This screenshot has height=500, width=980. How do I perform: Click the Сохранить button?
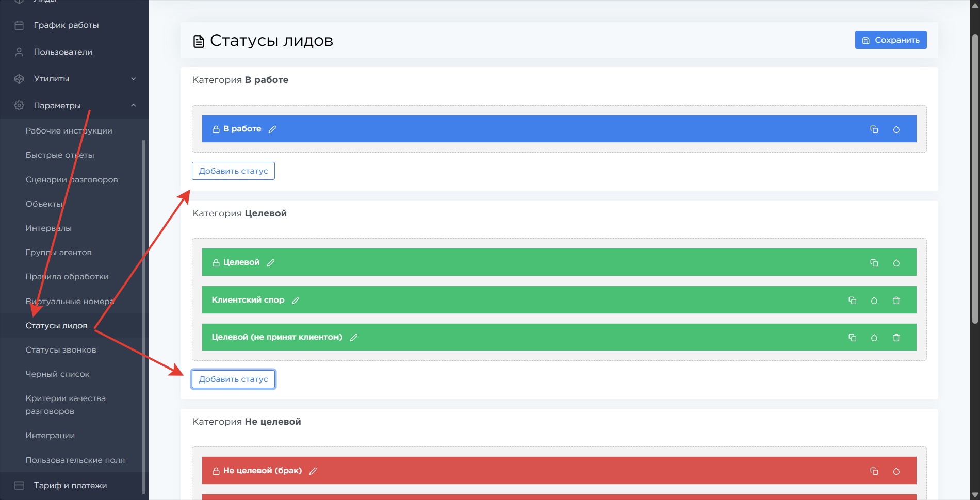pos(890,40)
